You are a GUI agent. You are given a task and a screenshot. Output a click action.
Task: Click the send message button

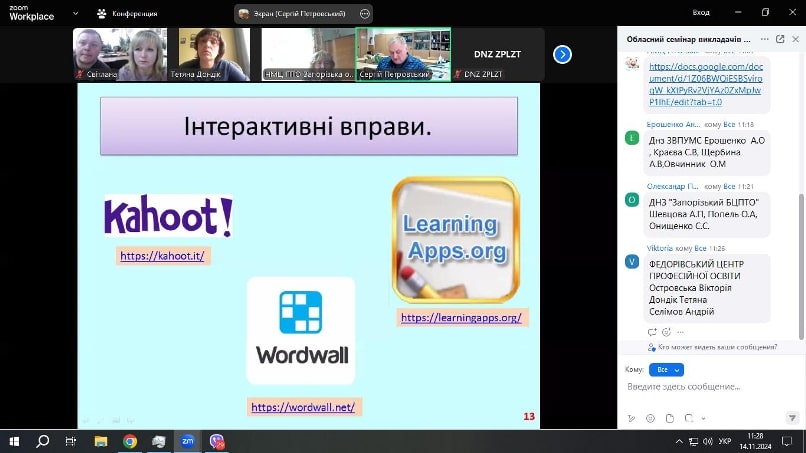pyautogui.click(x=792, y=419)
